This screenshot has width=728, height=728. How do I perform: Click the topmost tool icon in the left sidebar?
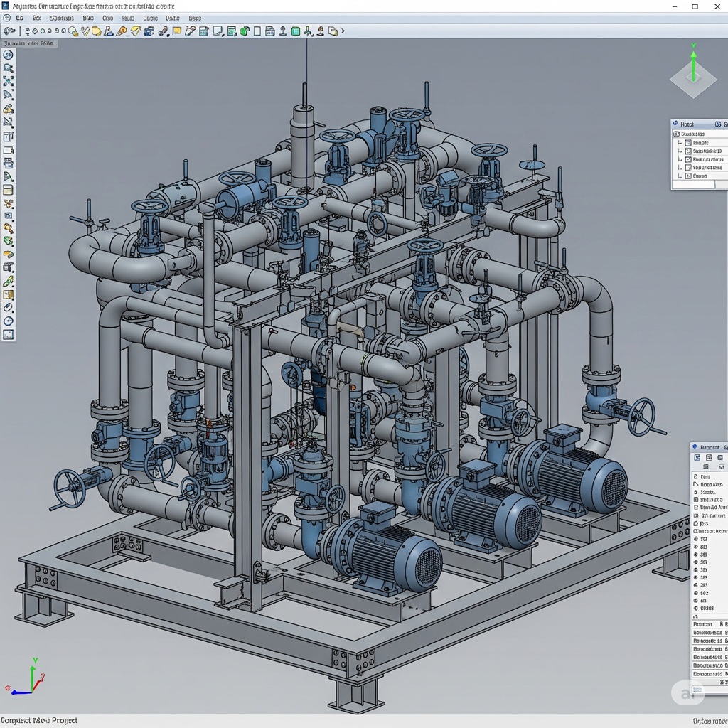[8, 53]
